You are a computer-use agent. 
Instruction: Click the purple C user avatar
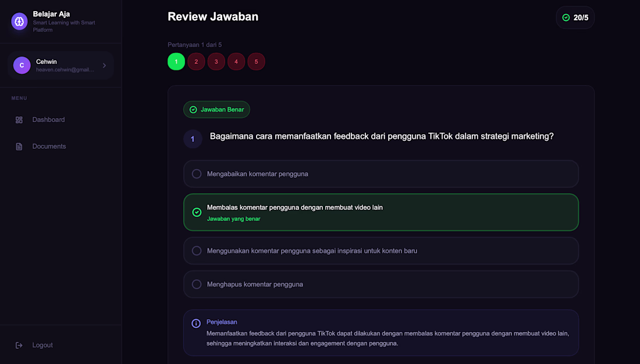tap(22, 65)
